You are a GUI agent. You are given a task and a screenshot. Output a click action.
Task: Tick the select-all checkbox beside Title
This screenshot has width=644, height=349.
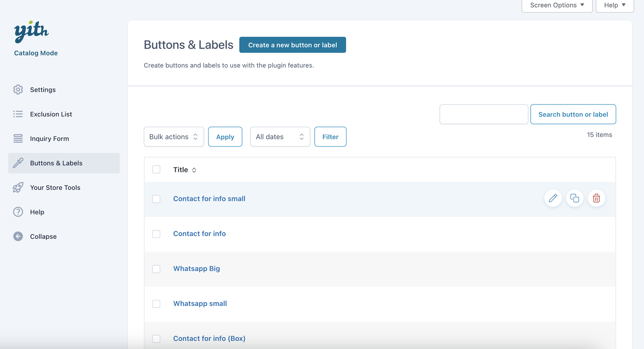click(x=156, y=169)
